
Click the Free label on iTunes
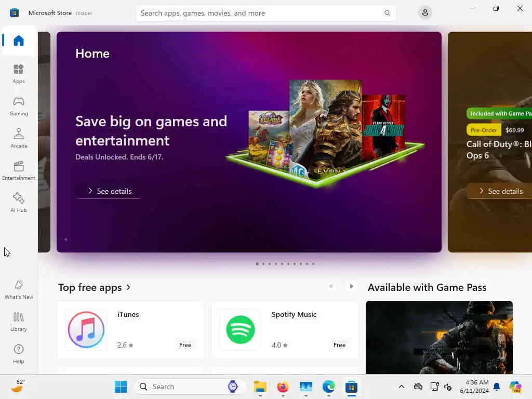click(x=185, y=345)
